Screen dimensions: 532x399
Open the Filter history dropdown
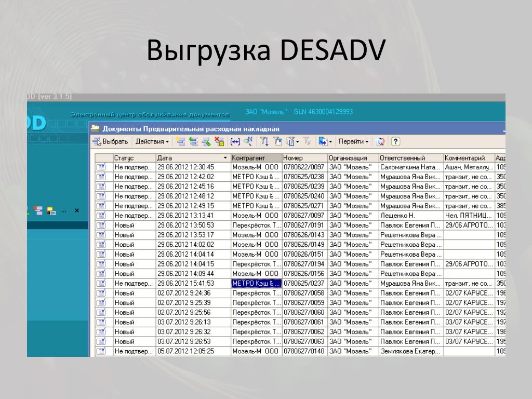click(292, 142)
